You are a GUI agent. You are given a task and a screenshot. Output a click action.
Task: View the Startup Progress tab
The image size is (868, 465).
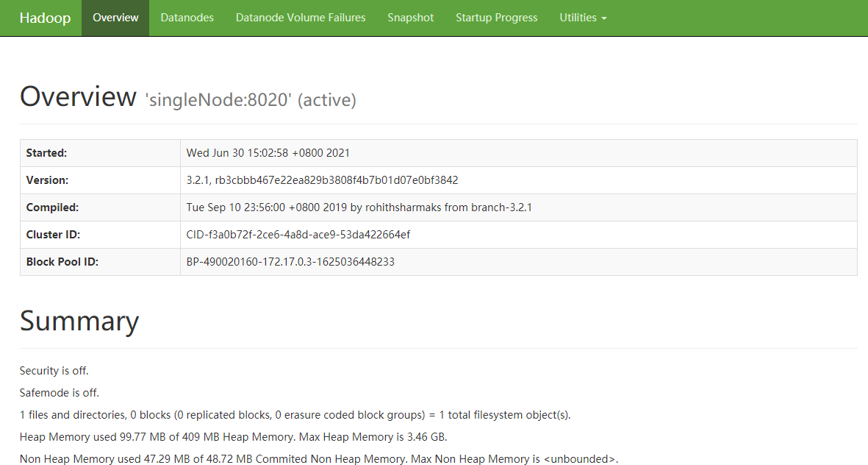[497, 18]
